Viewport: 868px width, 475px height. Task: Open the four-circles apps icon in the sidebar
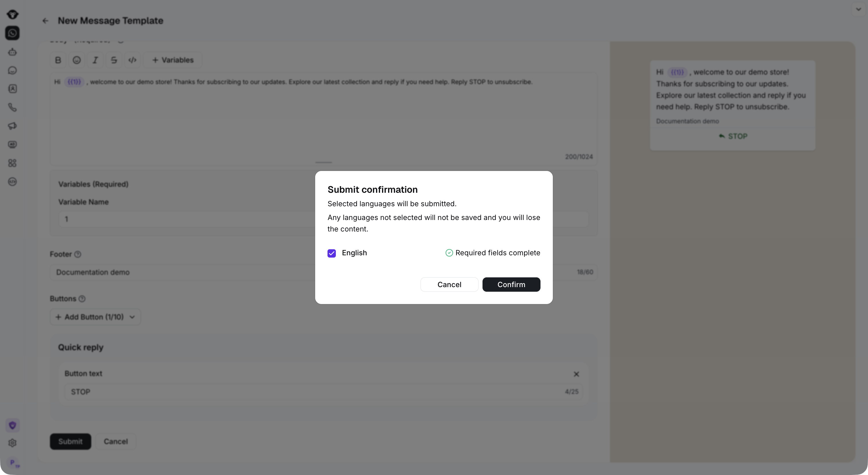pyautogui.click(x=12, y=163)
